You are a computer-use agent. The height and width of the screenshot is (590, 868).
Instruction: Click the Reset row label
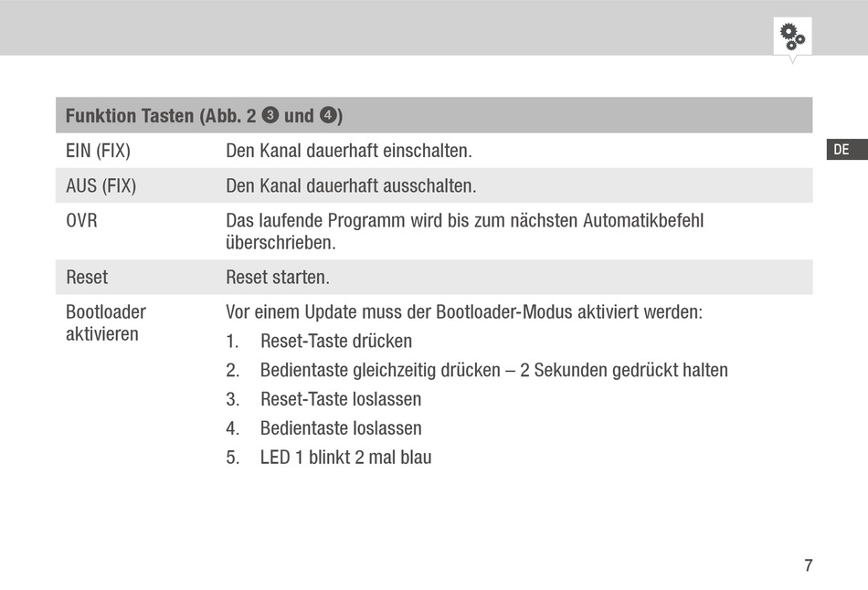pyautogui.click(x=87, y=277)
